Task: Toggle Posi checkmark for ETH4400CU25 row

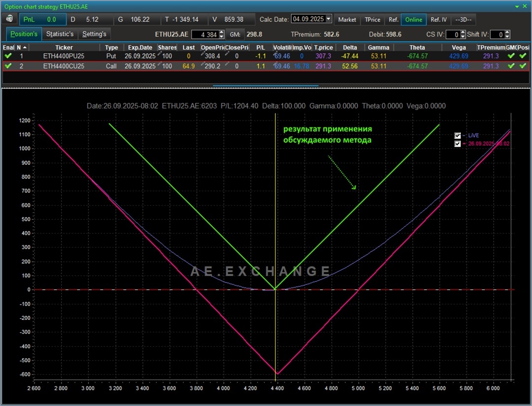Action: coord(523,66)
